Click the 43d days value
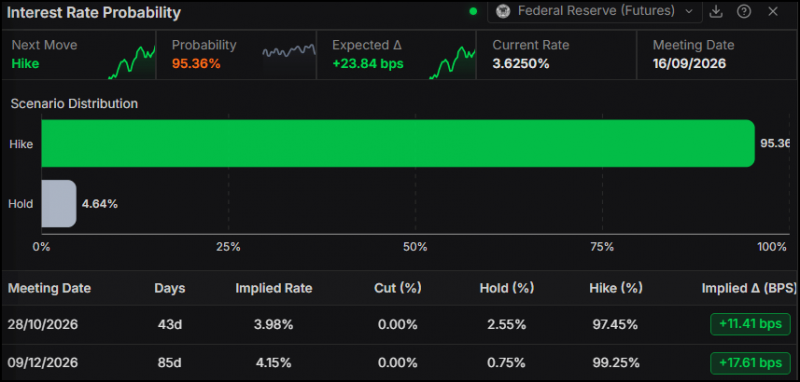Viewport: 800px width, 382px height. pos(169,324)
